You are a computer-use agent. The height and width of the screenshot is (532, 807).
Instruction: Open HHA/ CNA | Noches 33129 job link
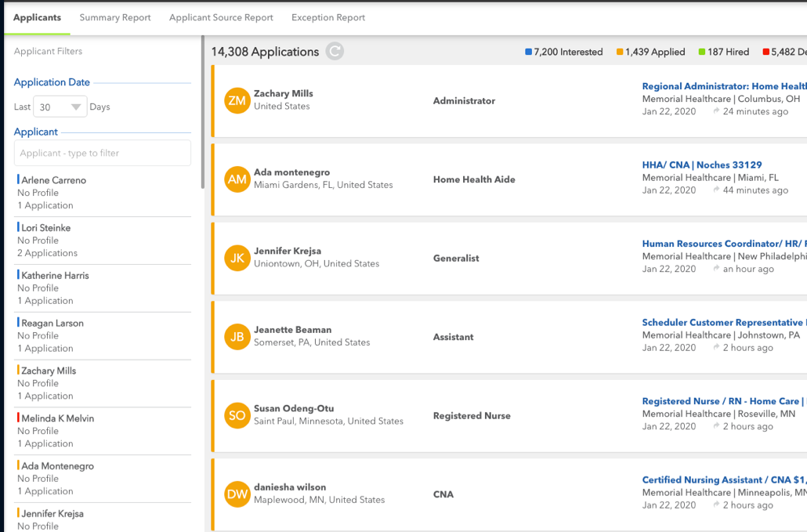702,165
